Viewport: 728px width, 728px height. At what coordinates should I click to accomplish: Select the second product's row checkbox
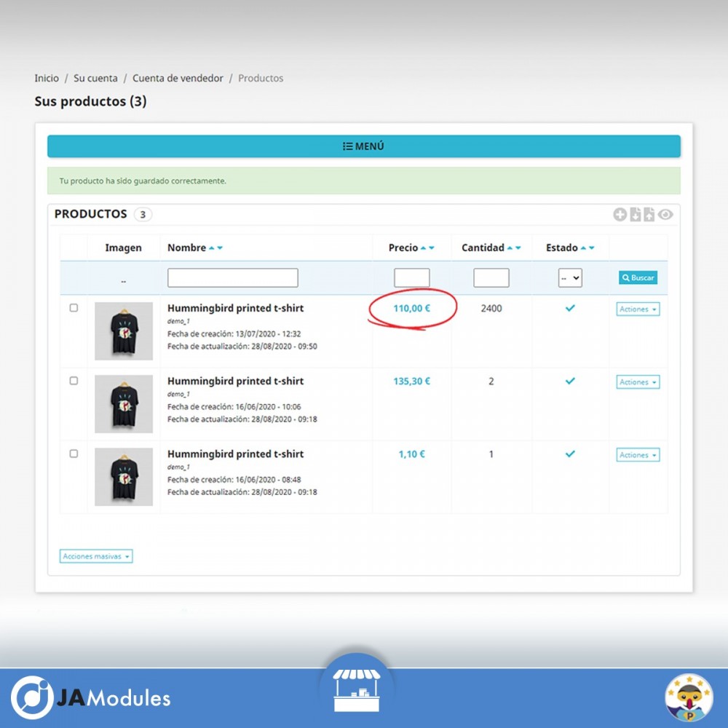(x=74, y=380)
